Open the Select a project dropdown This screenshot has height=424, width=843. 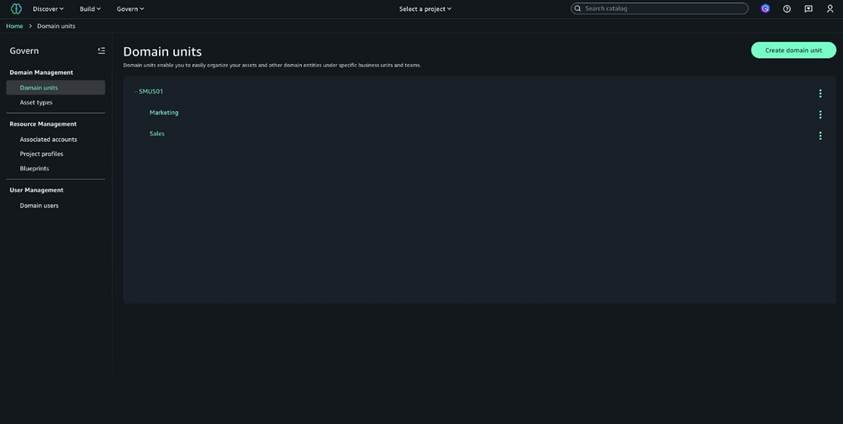point(425,9)
